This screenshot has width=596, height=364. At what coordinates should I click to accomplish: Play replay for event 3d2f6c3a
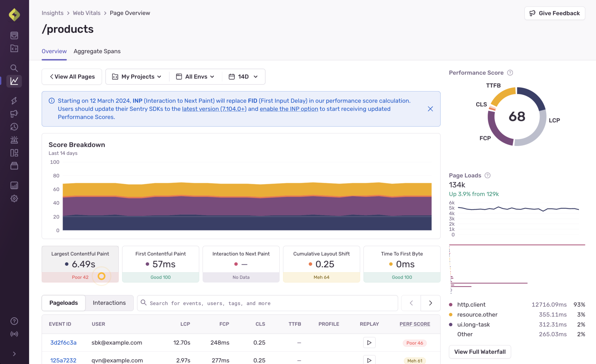[369, 343]
